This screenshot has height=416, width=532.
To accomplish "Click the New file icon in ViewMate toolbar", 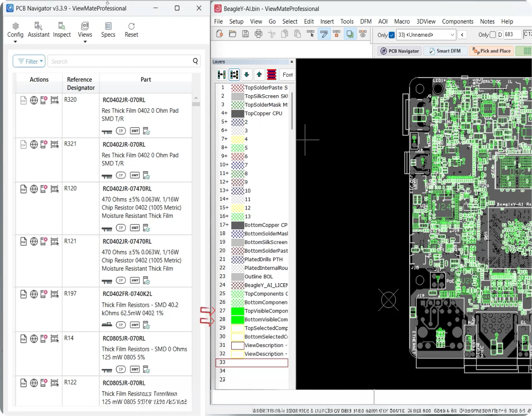I will pyautogui.click(x=220, y=34).
